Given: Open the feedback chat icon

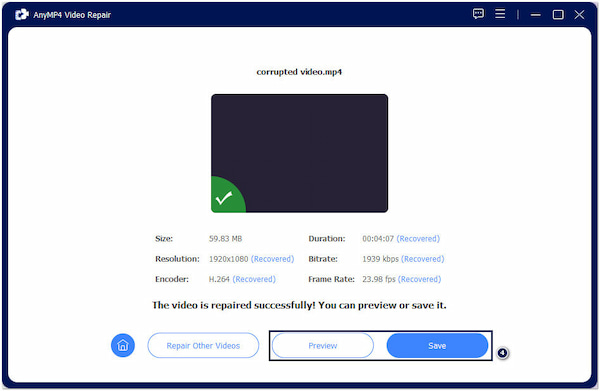Looking at the screenshot, I should point(478,14).
